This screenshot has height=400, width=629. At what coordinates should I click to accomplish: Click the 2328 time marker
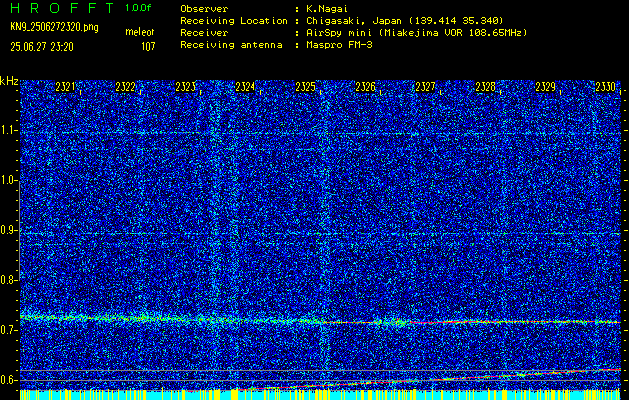[485, 87]
